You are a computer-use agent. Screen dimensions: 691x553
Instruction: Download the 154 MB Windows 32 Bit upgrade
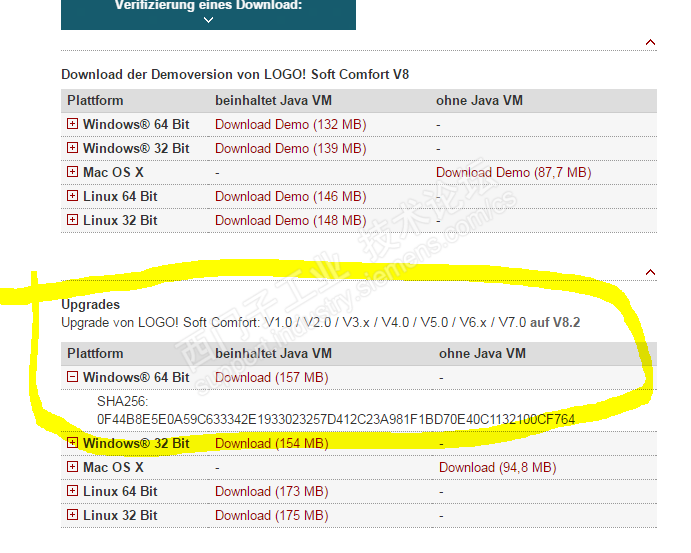(x=272, y=444)
